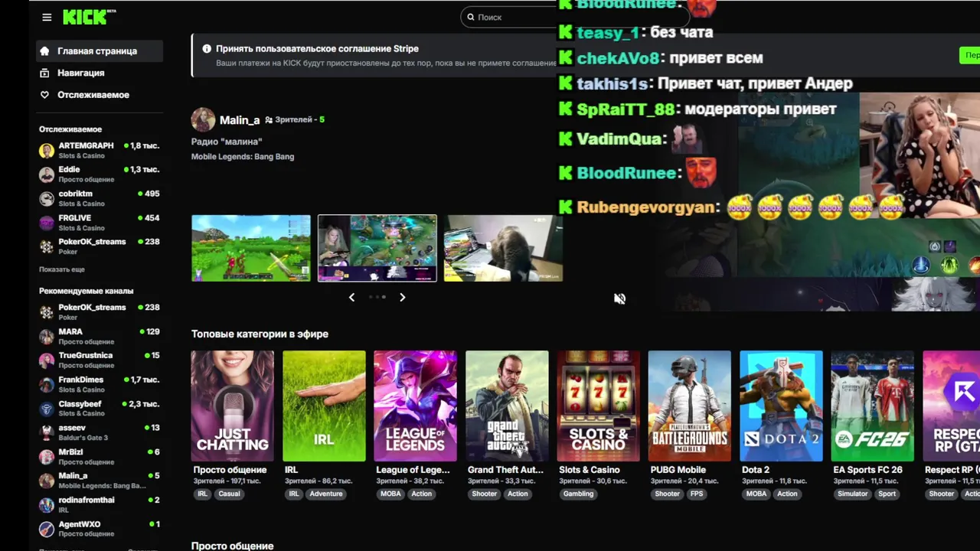Go to the next featured stream arrow
The height and width of the screenshot is (551, 980).
402,297
